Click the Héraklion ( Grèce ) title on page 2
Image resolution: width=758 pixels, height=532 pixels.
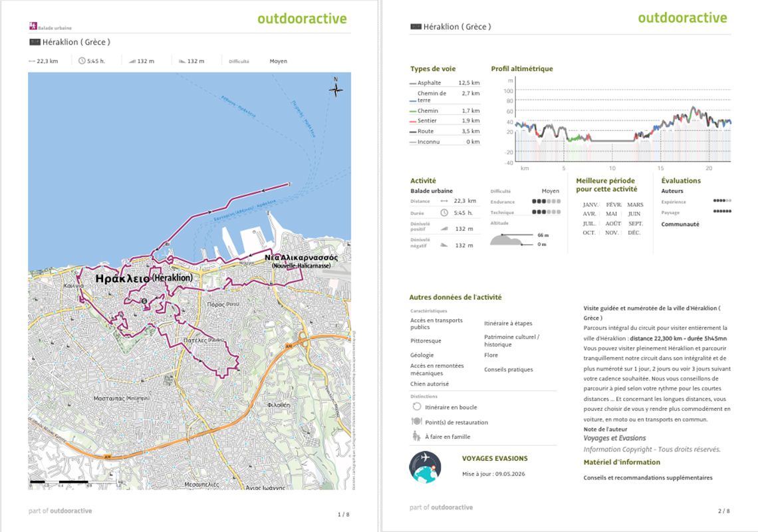[457, 27]
